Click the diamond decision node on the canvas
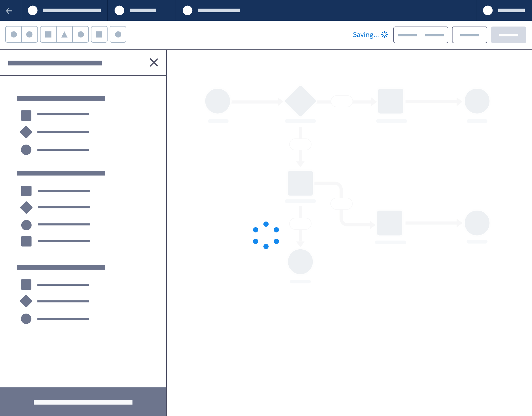 click(x=300, y=101)
